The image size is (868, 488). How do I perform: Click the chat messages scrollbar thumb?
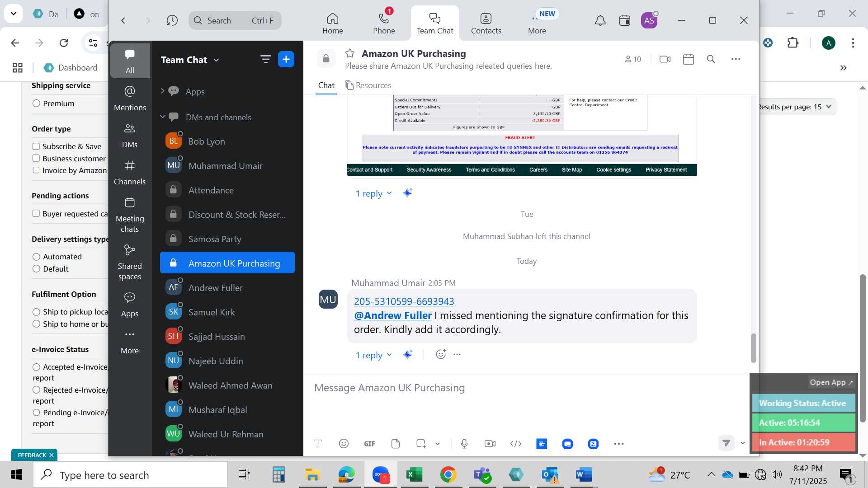pos(753,348)
